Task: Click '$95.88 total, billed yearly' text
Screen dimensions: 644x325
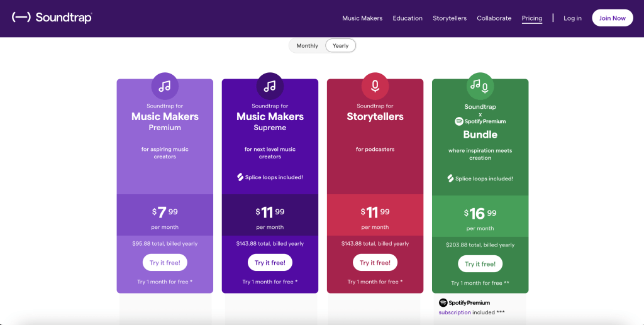Action: (x=165, y=244)
